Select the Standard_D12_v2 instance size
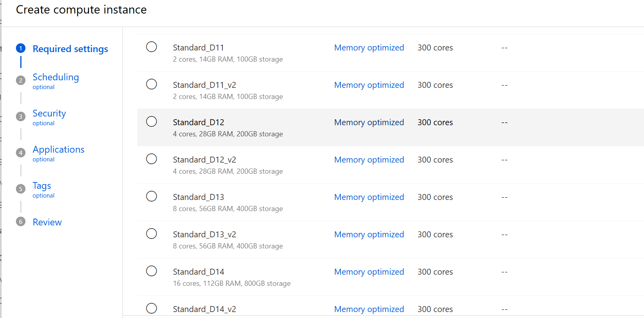 pos(152,159)
